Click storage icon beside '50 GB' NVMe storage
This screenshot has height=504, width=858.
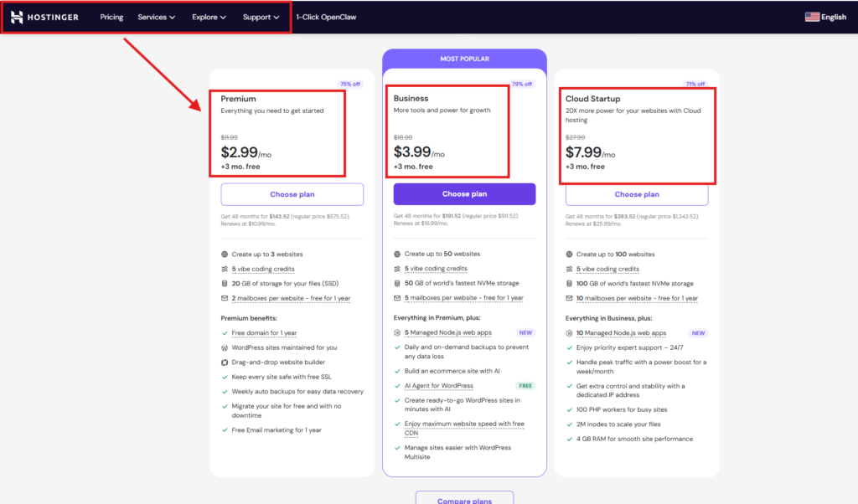[397, 283]
